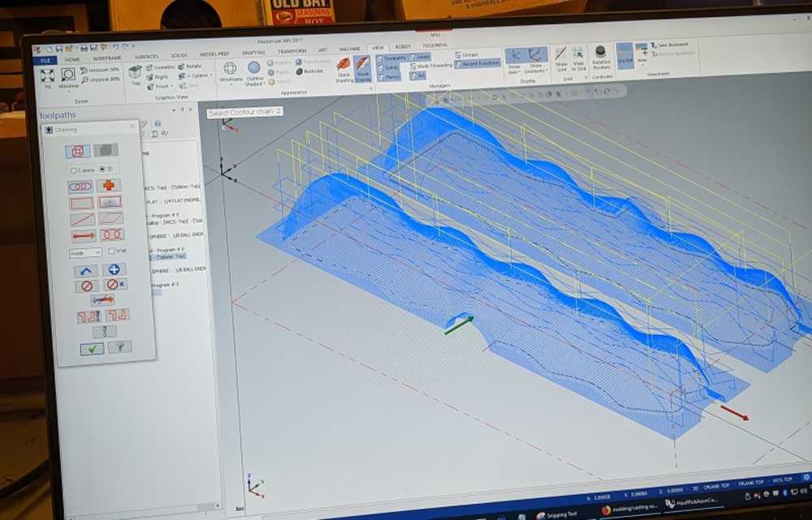Click the Window selection chaining icon

click(x=82, y=203)
